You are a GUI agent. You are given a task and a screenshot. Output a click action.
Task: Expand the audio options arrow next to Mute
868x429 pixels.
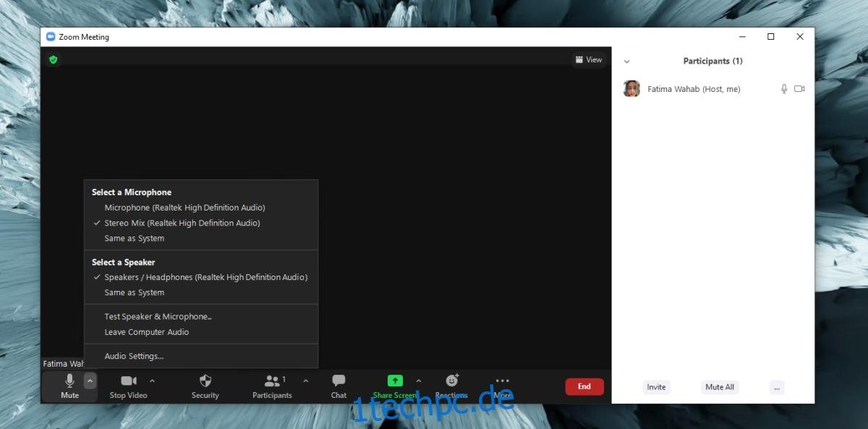click(x=90, y=381)
